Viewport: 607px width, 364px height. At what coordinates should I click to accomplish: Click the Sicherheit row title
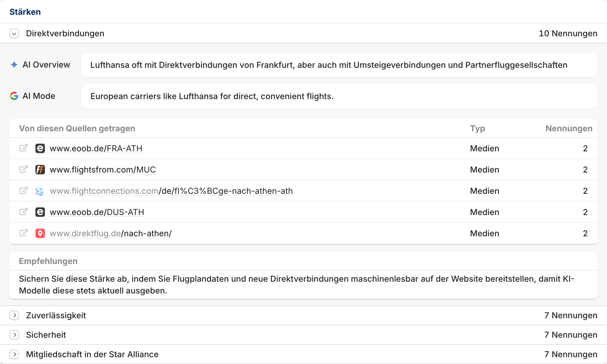click(46, 335)
